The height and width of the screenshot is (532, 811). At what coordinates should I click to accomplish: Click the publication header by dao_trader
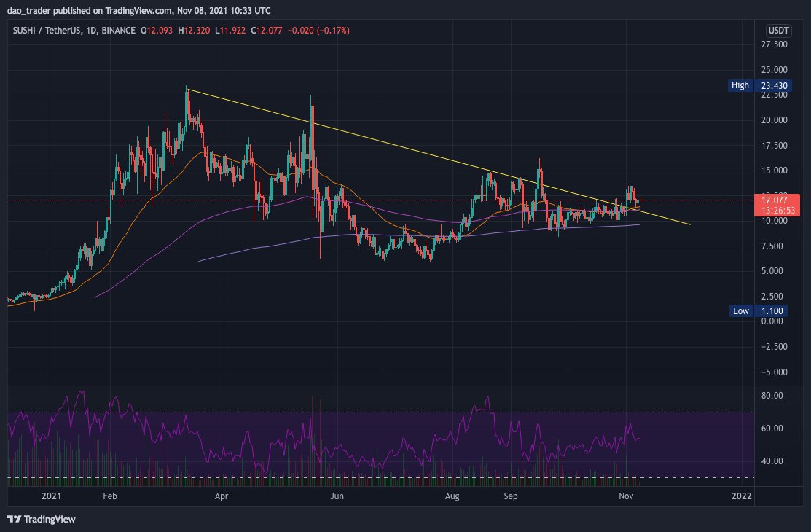(x=138, y=10)
